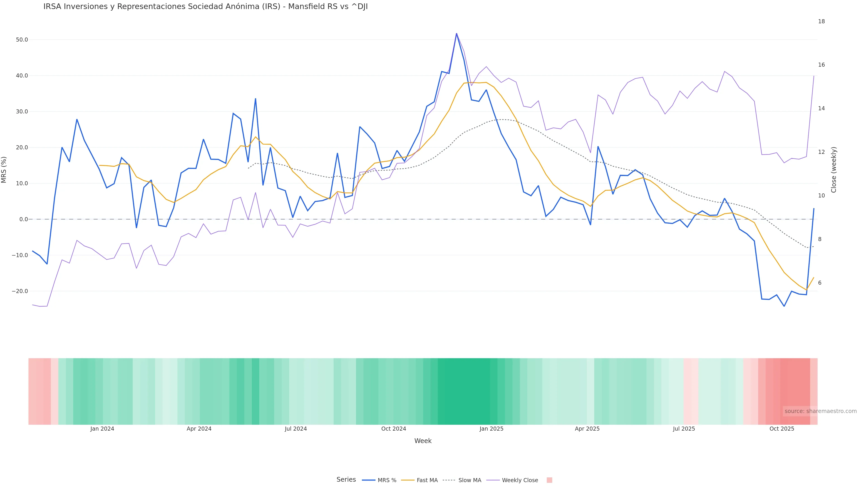Toggle the MRS % legend series
This screenshot has height=488, width=868.
point(387,480)
